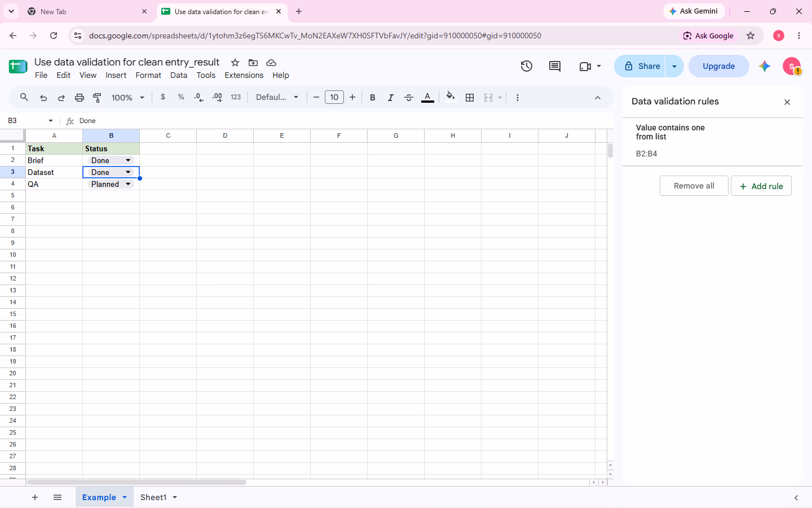The image size is (812, 508).
Task: Move document to folder icon
Action: click(x=253, y=63)
